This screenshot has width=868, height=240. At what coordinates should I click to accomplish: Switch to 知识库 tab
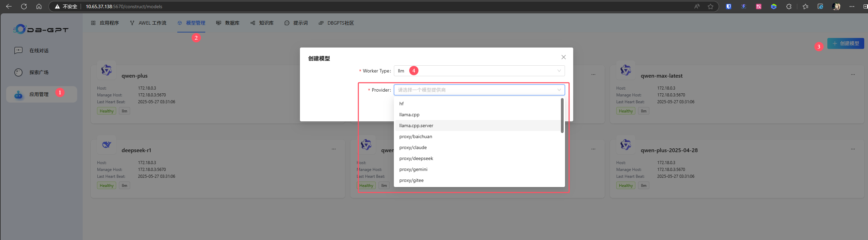pos(262,23)
